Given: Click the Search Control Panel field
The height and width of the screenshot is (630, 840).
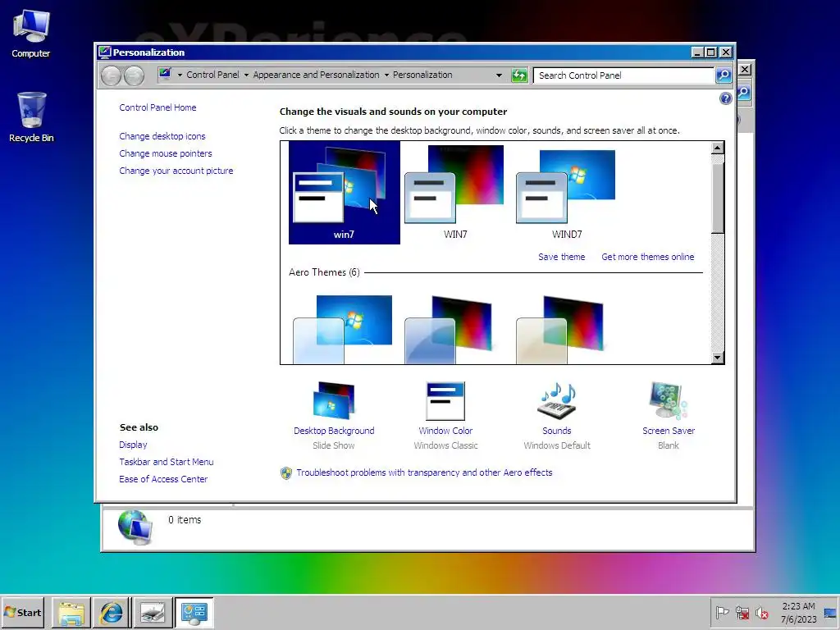Looking at the screenshot, I should [623, 75].
